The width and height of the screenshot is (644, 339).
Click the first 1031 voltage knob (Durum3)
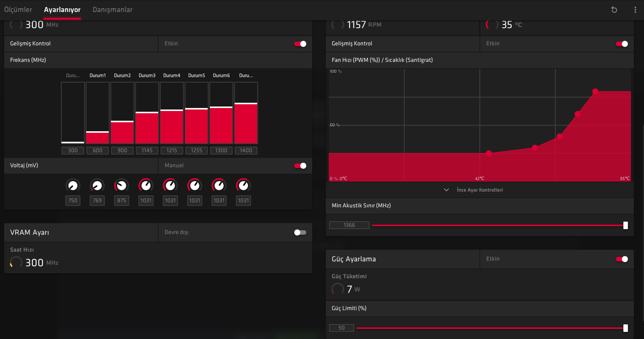[146, 185]
